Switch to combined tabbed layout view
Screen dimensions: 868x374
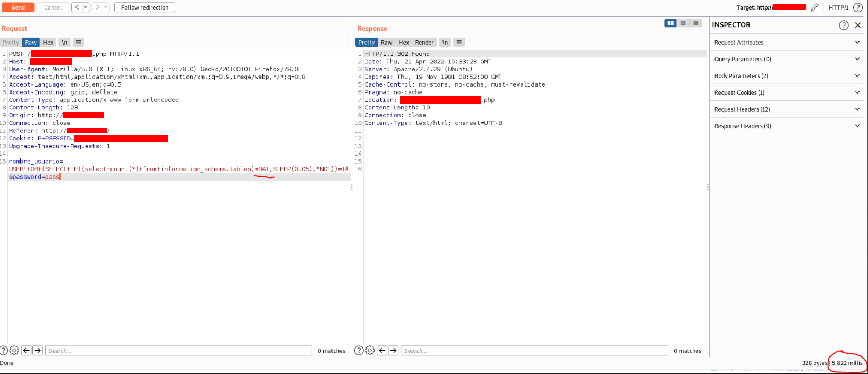click(x=696, y=23)
